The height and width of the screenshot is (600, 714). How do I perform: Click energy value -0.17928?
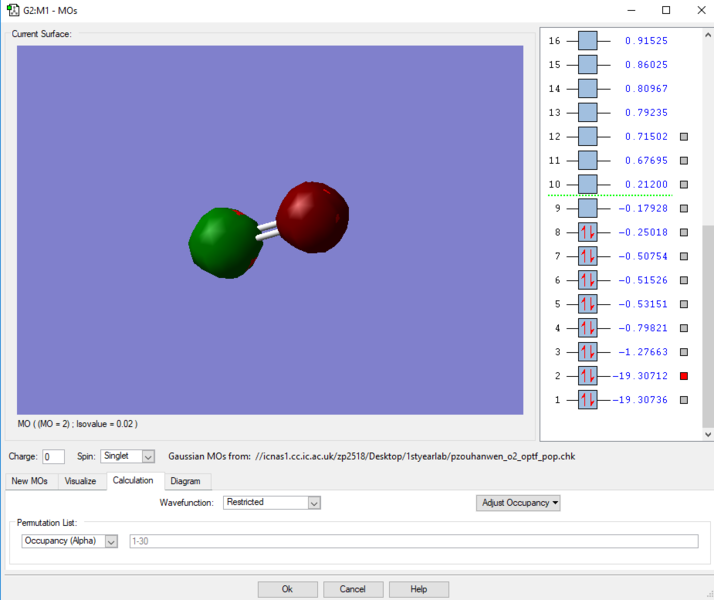[x=643, y=208]
